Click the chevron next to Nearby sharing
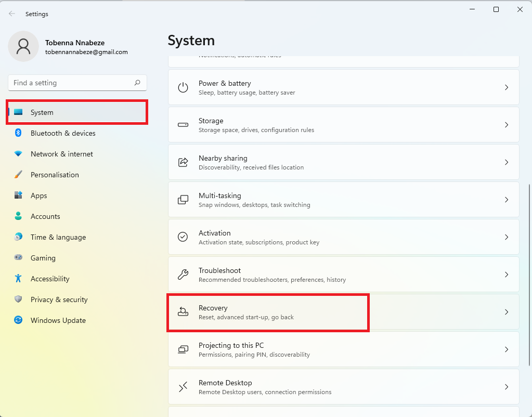This screenshot has height=417, width=532. point(507,162)
